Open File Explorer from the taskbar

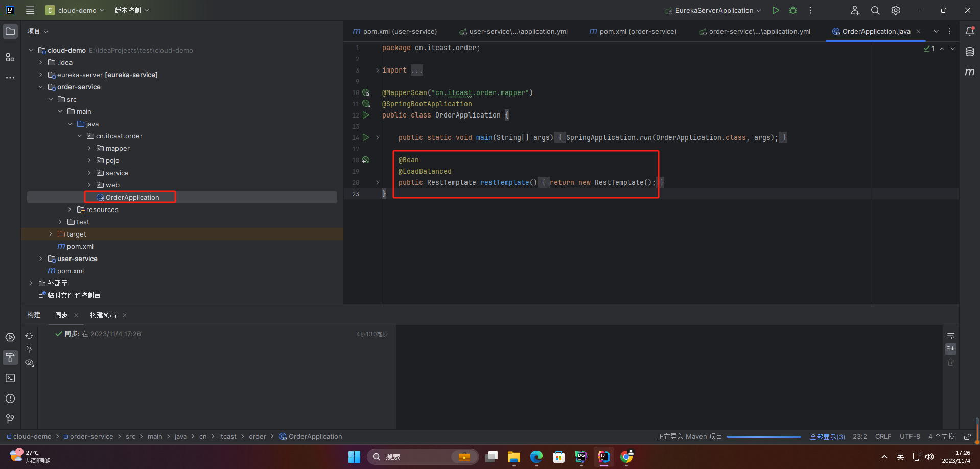pyautogui.click(x=514, y=457)
